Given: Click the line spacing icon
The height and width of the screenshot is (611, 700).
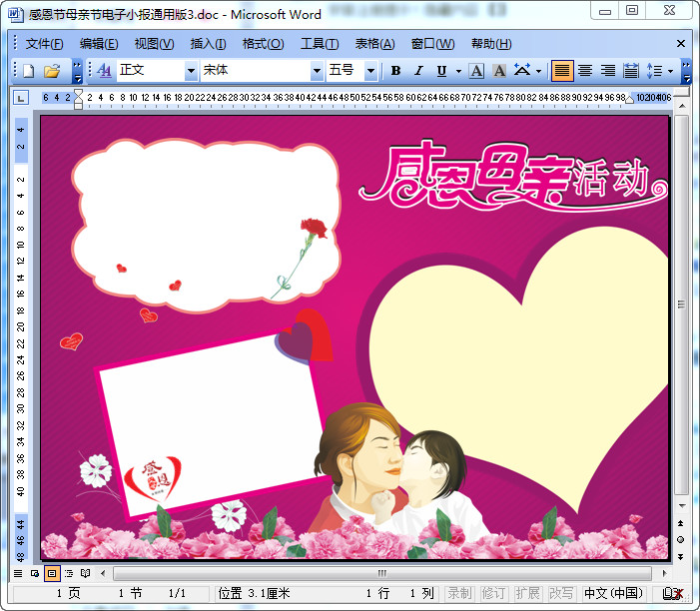Looking at the screenshot, I should pyautogui.click(x=655, y=71).
